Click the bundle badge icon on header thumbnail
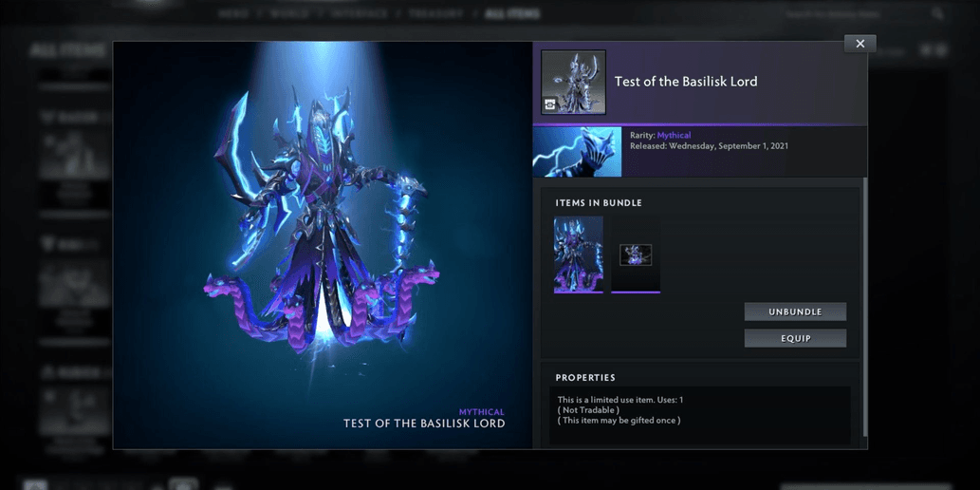The width and height of the screenshot is (980, 490). pos(550,105)
